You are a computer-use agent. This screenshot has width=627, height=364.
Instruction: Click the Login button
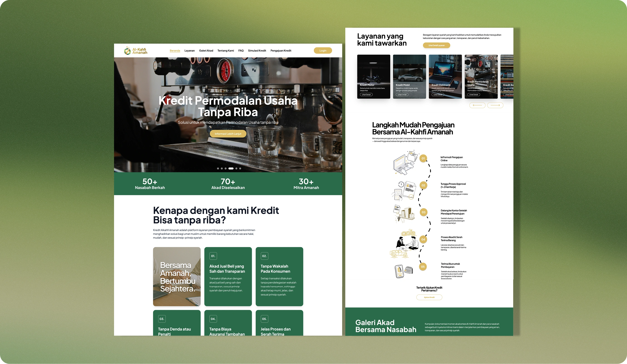[323, 50]
